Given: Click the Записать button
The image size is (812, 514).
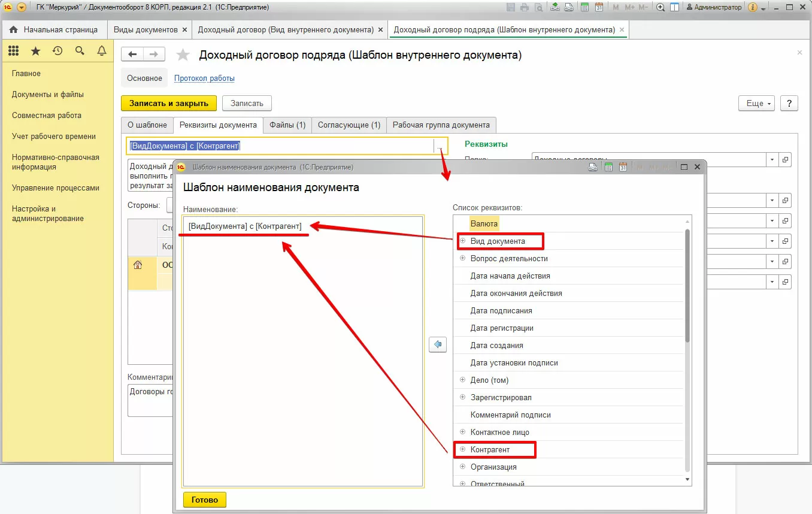Looking at the screenshot, I should tap(247, 103).
